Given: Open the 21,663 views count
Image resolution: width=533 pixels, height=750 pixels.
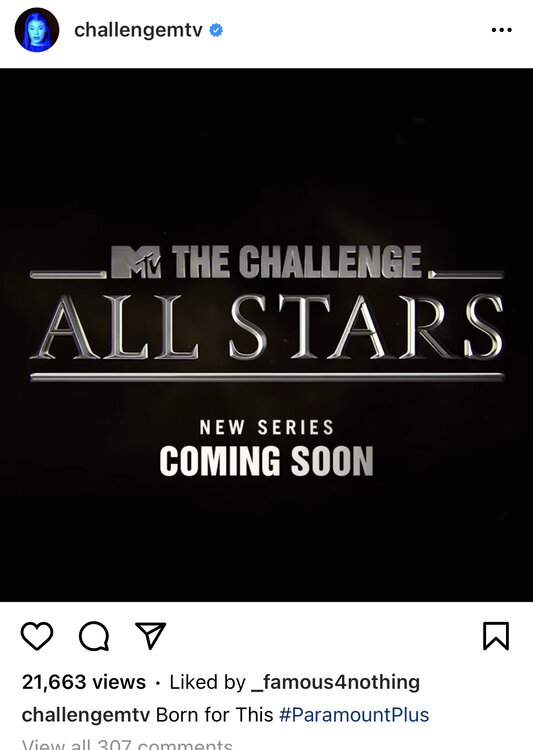Looking at the screenshot, I should point(84,682).
